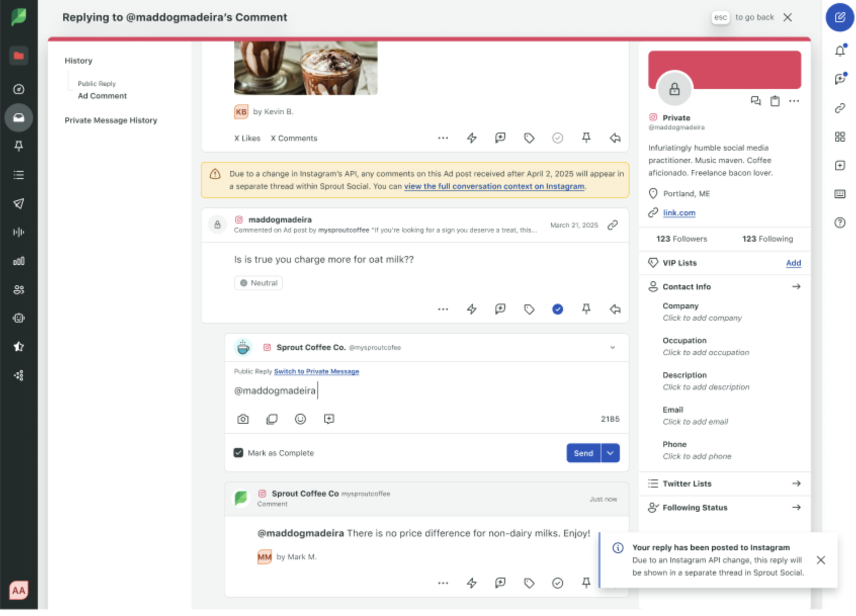
Task: Open the list icon in left sidebar
Action: (19, 175)
